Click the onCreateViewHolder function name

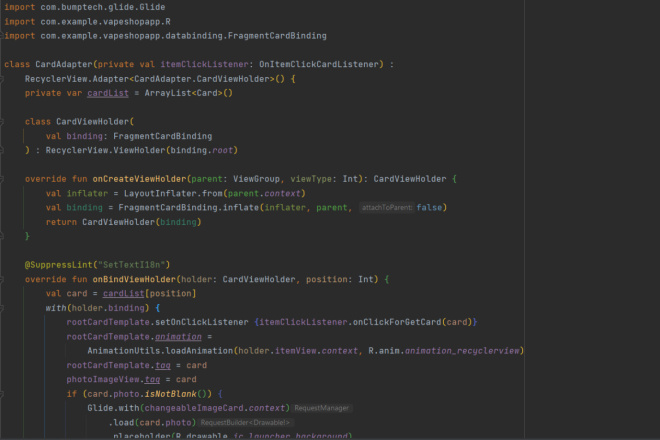(139, 179)
